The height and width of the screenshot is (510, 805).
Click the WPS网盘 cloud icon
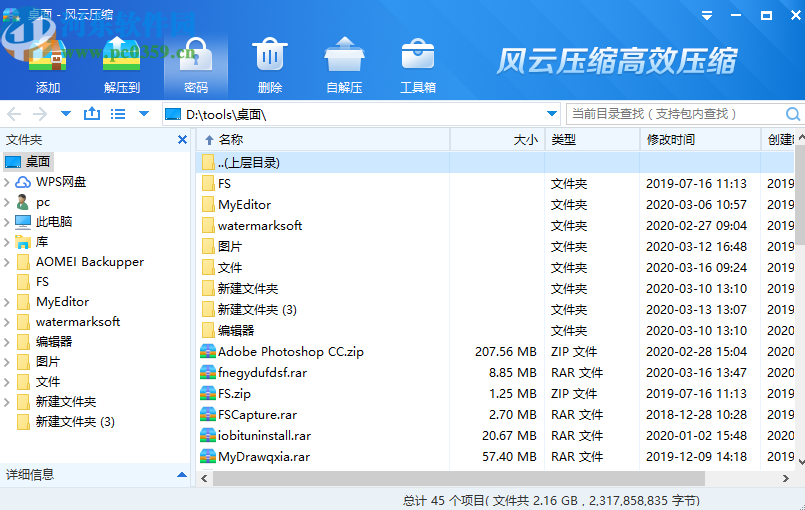click(23, 182)
